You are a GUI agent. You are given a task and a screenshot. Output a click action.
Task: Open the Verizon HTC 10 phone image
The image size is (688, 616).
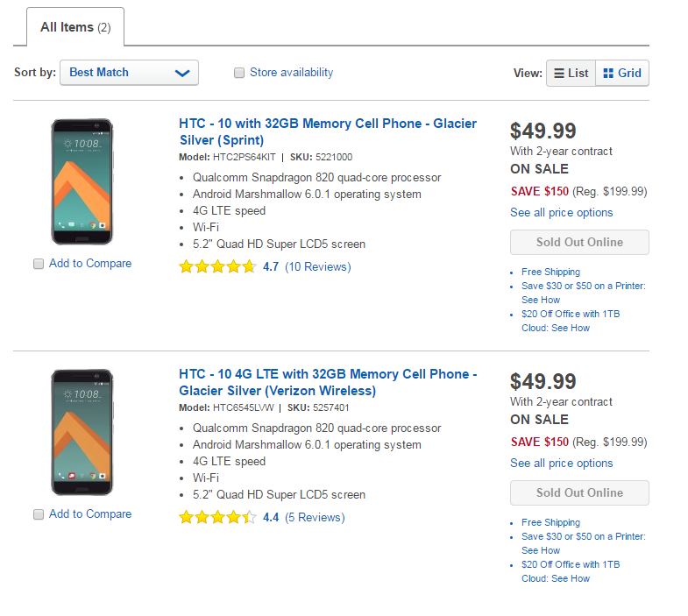(x=82, y=432)
